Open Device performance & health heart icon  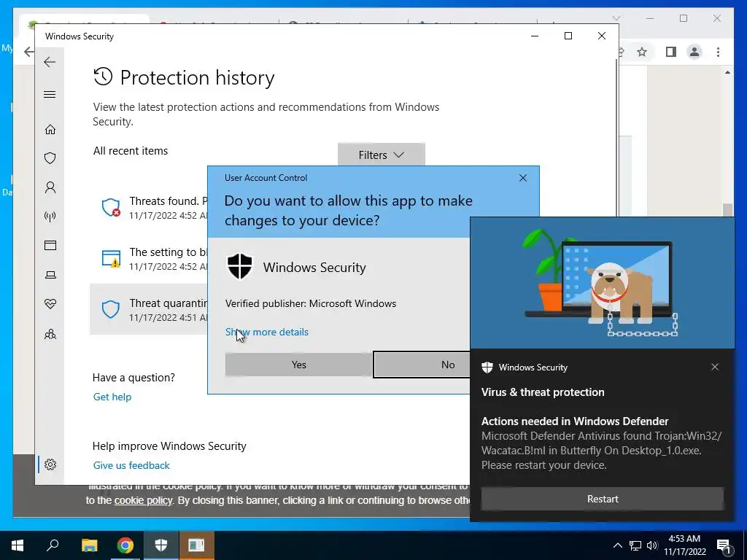[x=50, y=304]
